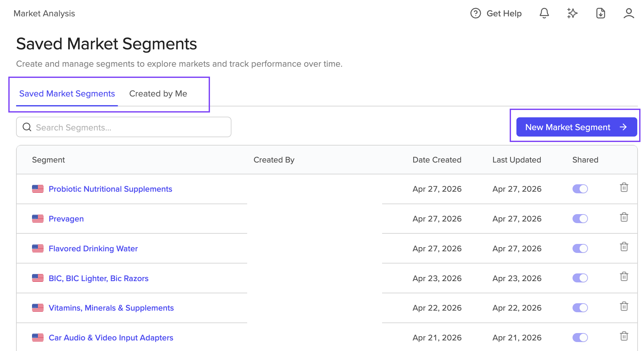Click the US flag beside Prevagen
This screenshot has width=644, height=351.
(38, 219)
